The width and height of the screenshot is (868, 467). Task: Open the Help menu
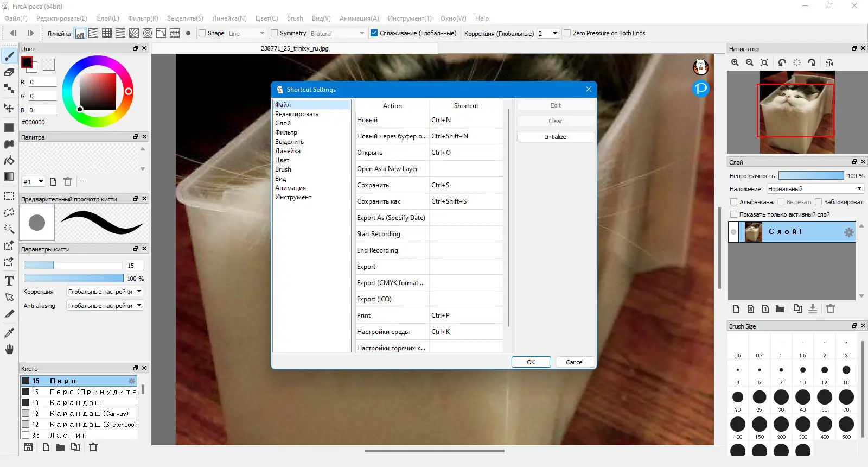point(482,18)
